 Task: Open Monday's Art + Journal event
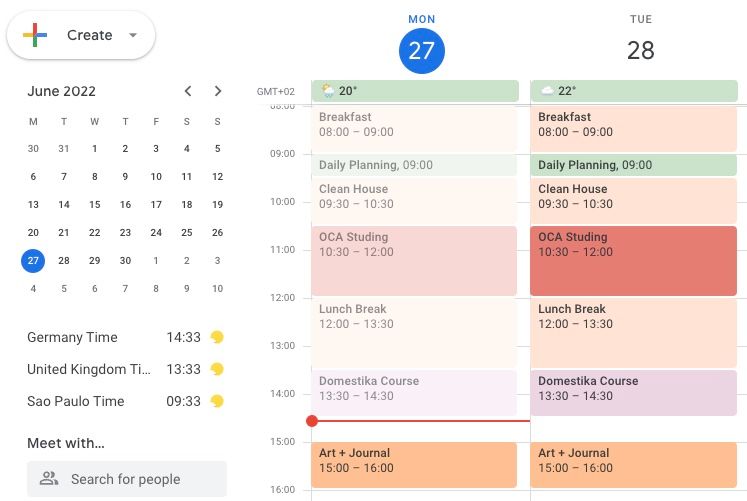(414, 465)
